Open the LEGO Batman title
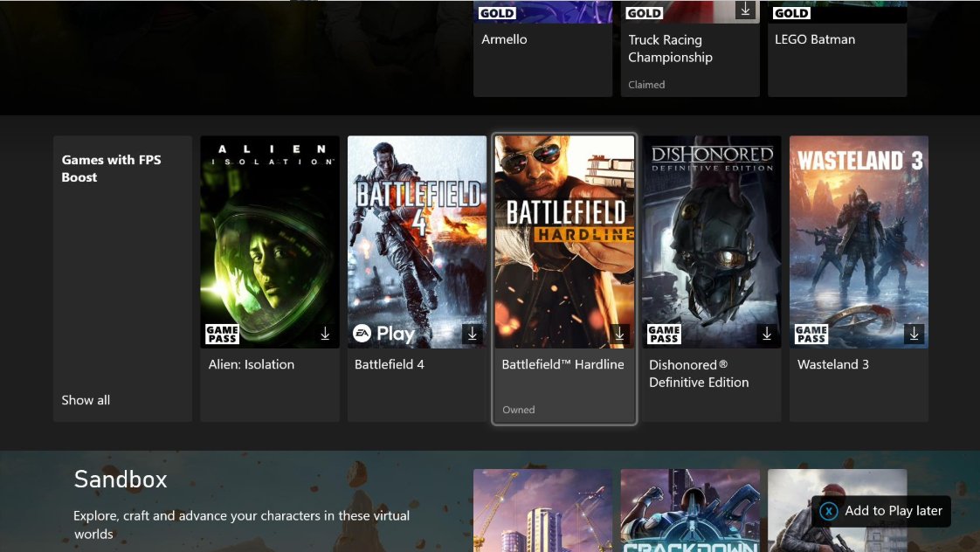 click(815, 39)
